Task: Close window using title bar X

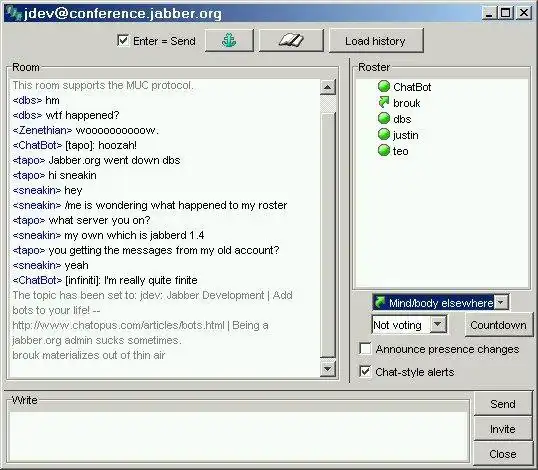Action: 524,13
